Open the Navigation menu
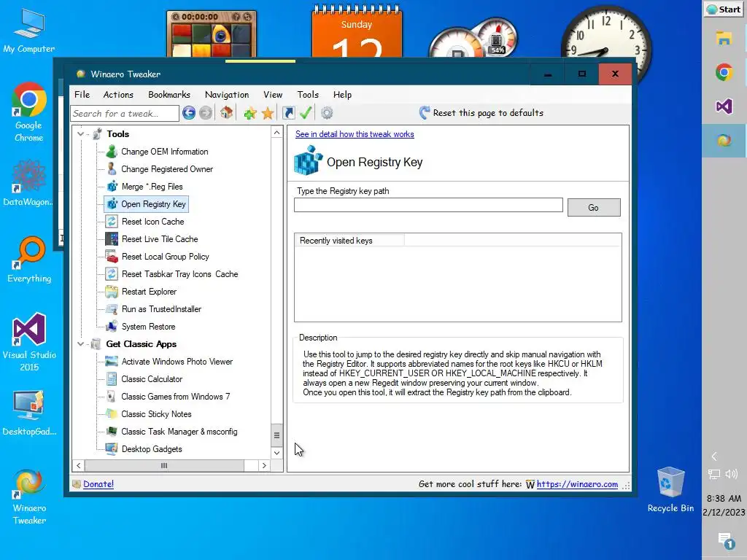The height and width of the screenshot is (560, 747). click(x=227, y=94)
